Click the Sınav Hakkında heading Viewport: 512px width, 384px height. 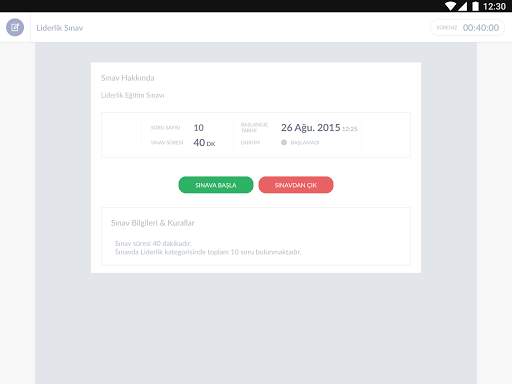[128, 78]
